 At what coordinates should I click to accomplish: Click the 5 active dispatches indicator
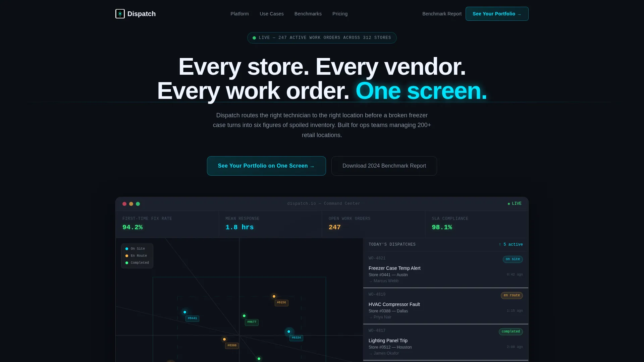click(x=511, y=245)
